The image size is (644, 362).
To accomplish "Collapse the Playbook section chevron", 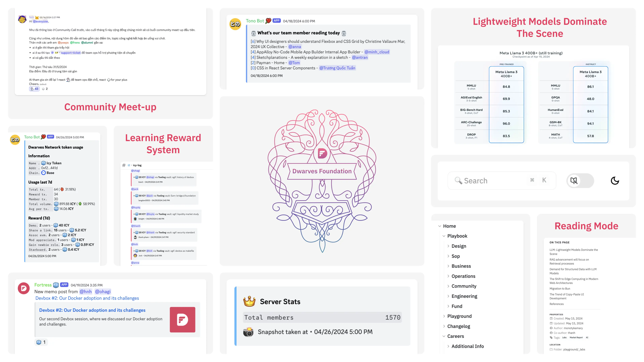I will (444, 236).
